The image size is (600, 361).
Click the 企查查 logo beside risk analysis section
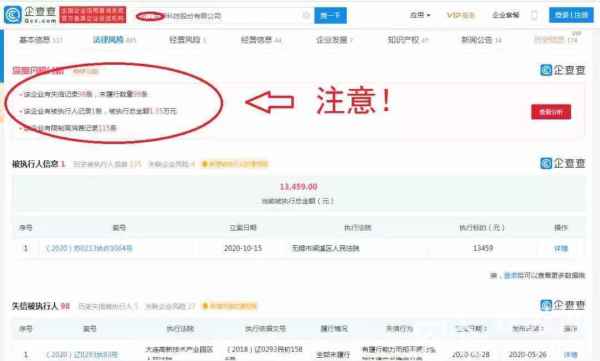(562, 70)
